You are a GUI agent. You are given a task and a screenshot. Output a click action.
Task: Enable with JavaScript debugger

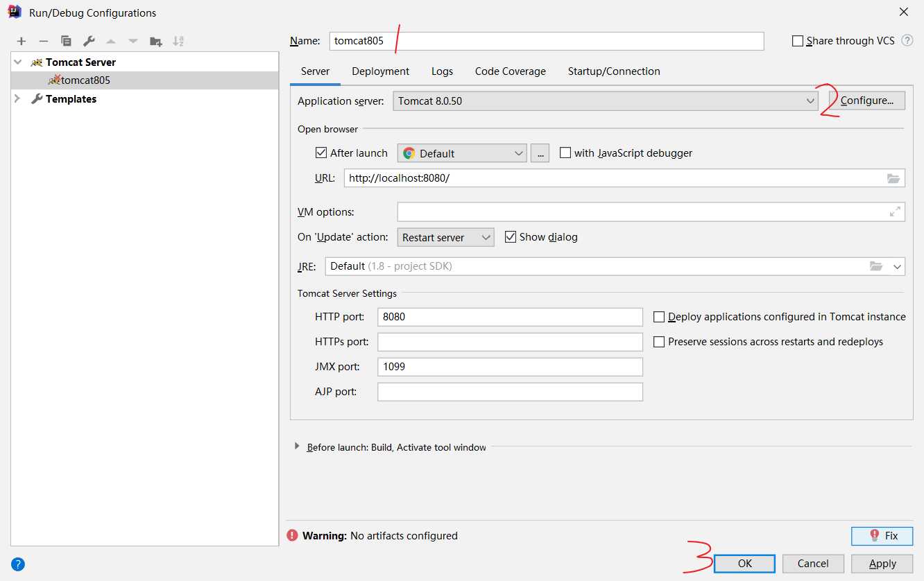[565, 153]
